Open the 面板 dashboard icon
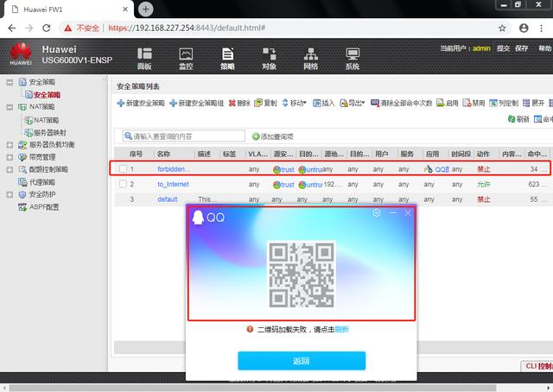Viewport: 553px width, 392px height. click(x=144, y=59)
